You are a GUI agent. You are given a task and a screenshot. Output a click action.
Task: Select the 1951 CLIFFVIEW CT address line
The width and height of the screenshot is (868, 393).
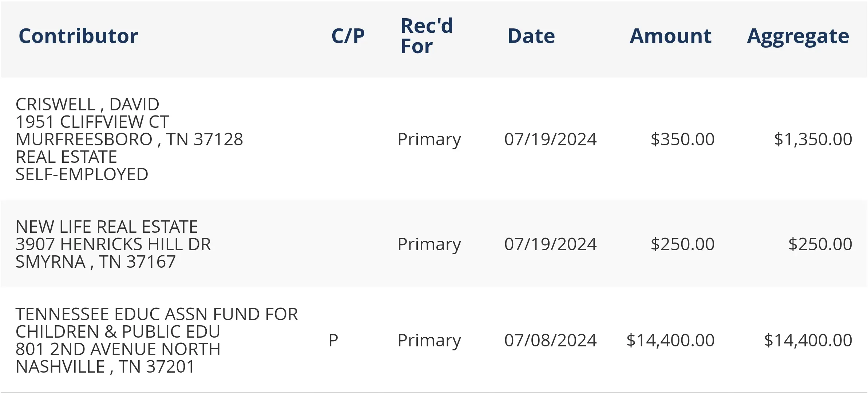[x=92, y=122]
